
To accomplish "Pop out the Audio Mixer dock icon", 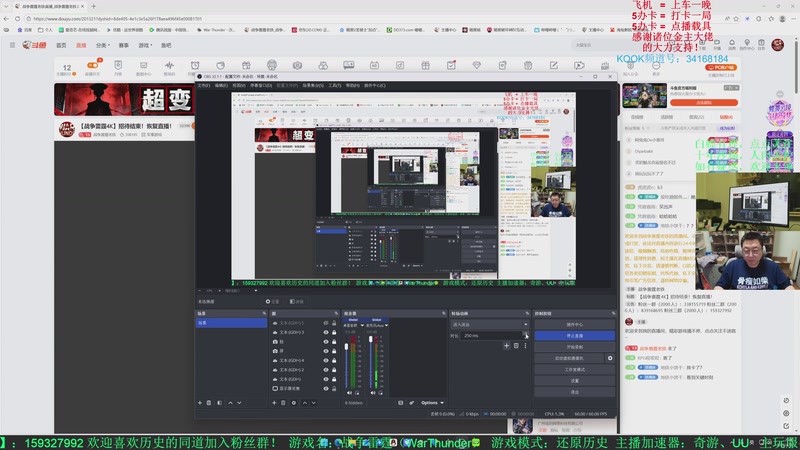I will coord(443,313).
